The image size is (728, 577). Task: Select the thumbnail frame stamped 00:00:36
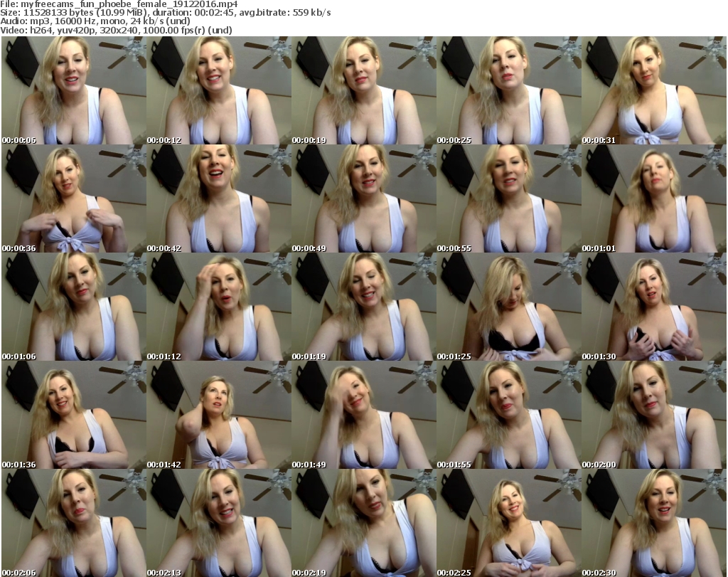pyautogui.click(x=74, y=198)
